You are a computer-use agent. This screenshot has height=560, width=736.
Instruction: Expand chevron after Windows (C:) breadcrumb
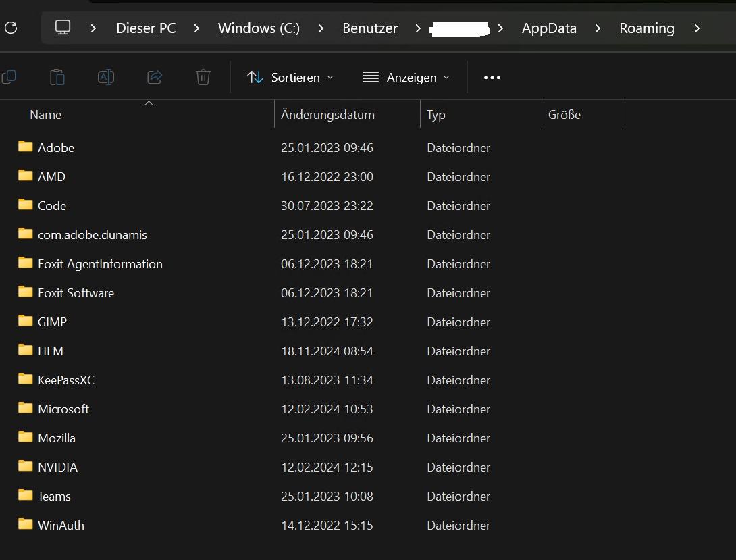(x=321, y=28)
